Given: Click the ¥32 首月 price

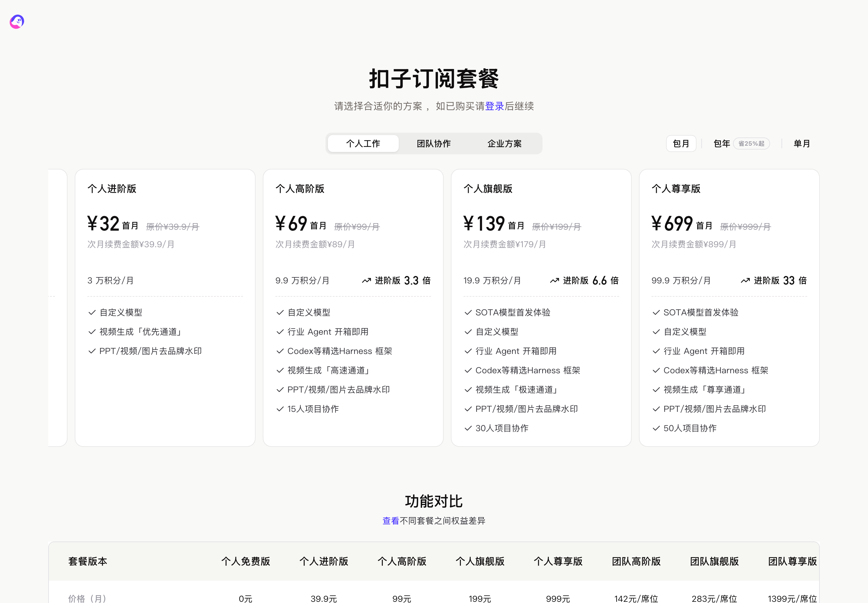Looking at the screenshot, I should [x=112, y=223].
